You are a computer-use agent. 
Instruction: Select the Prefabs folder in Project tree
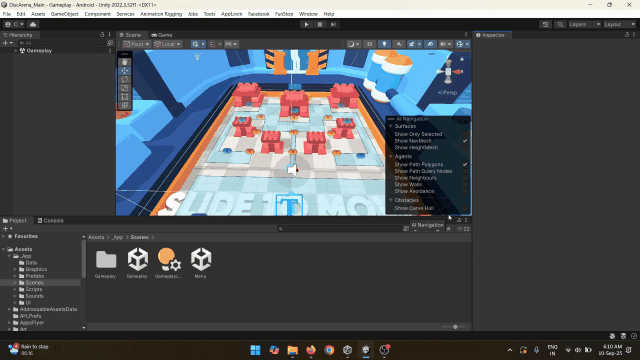[35, 276]
